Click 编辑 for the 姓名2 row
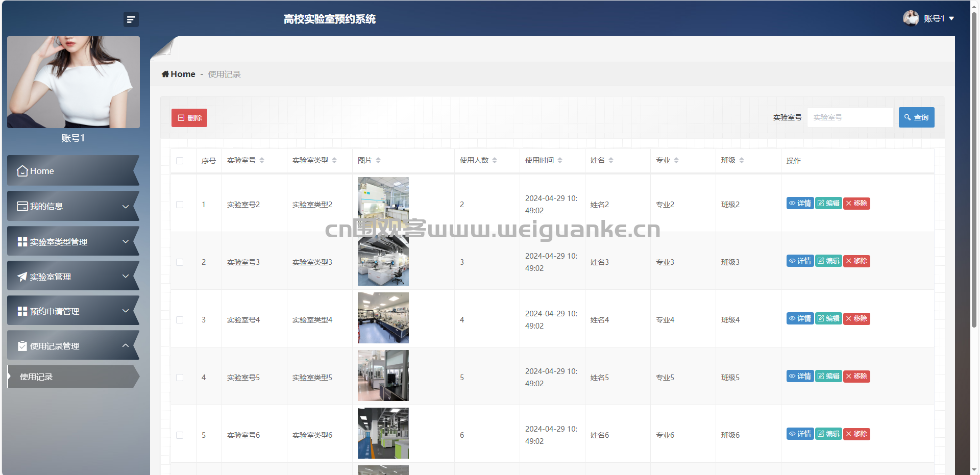Image resolution: width=980 pixels, height=475 pixels. click(828, 203)
